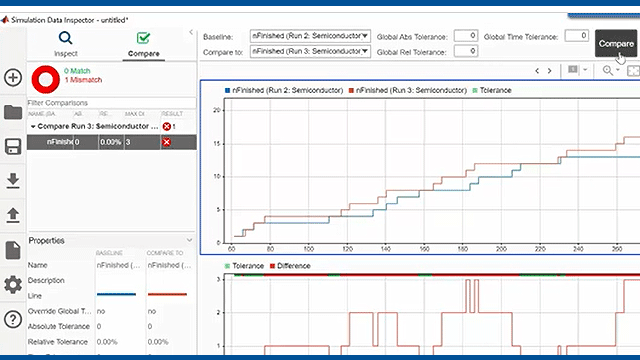Screen dimensions: 640x360
Task: Open the preferences gear icon
Action: (13, 284)
